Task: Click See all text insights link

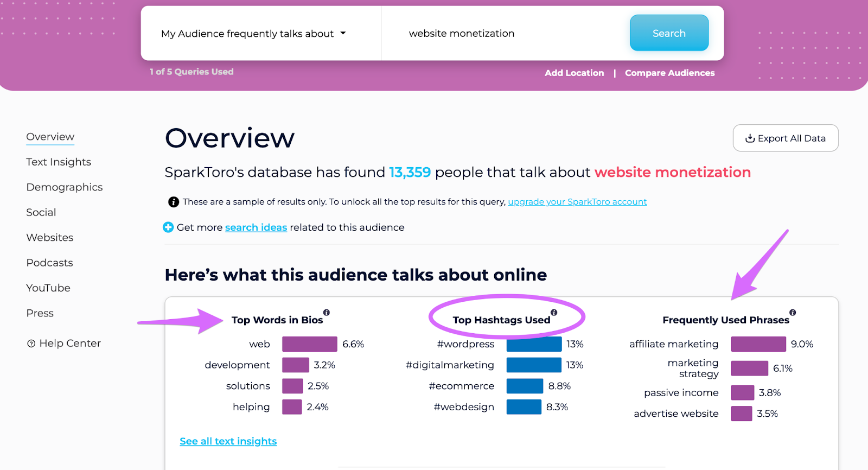Action: [x=228, y=441]
